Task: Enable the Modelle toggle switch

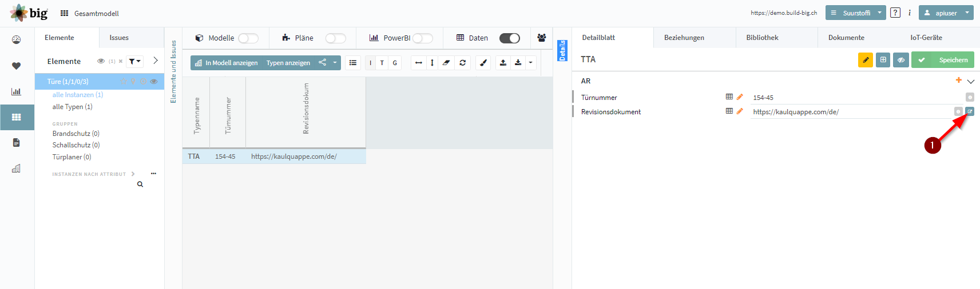Action: pos(248,38)
